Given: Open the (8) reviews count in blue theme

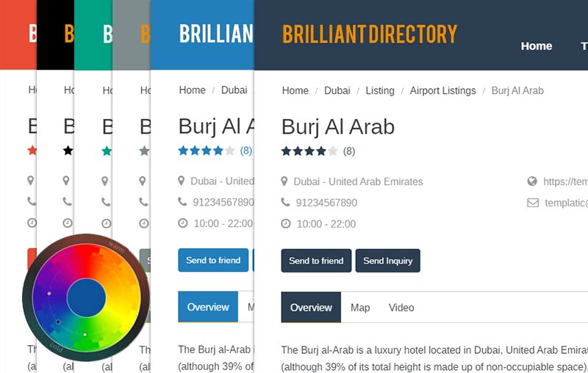Looking at the screenshot, I should (x=246, y=151).
